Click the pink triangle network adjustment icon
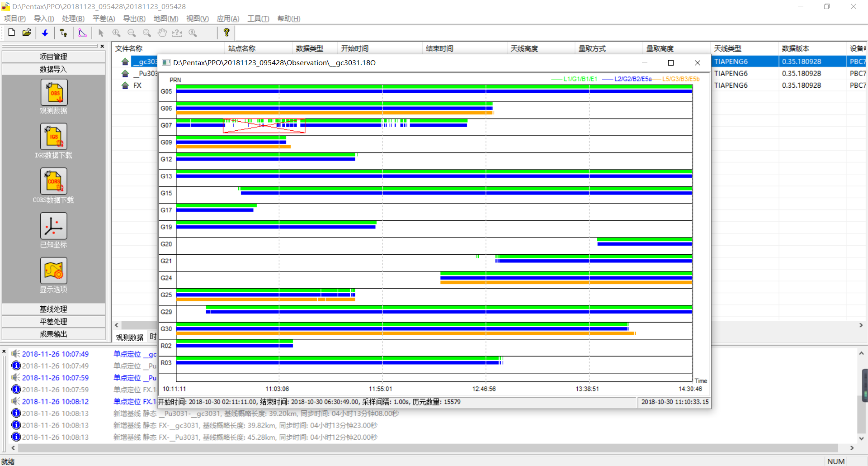868x466 pixels. (82, 33)
